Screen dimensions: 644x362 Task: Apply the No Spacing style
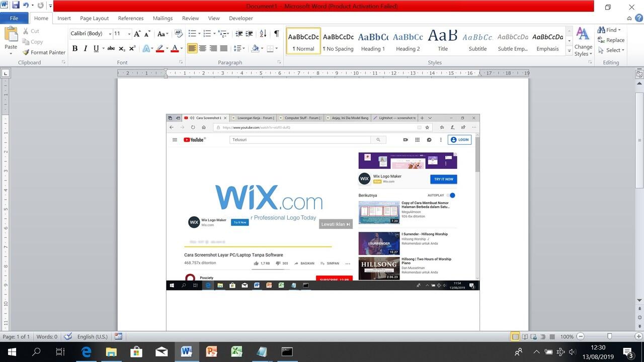click(338, 41)
